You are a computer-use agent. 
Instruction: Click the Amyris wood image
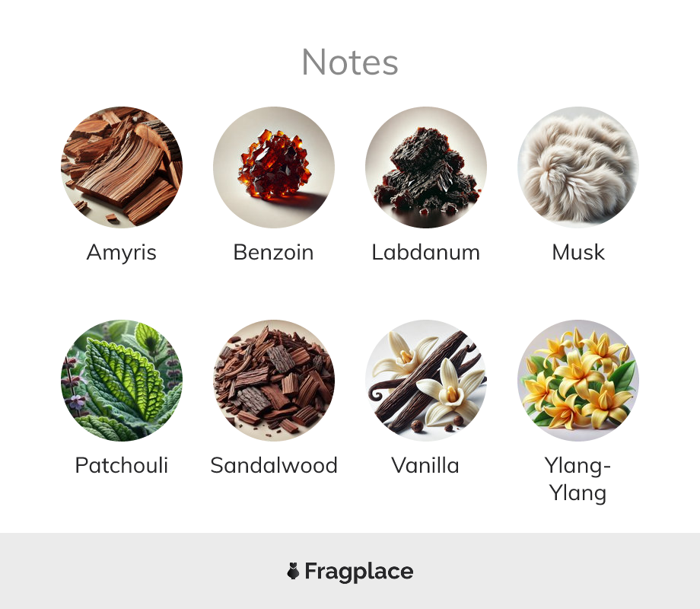point(122,167)
